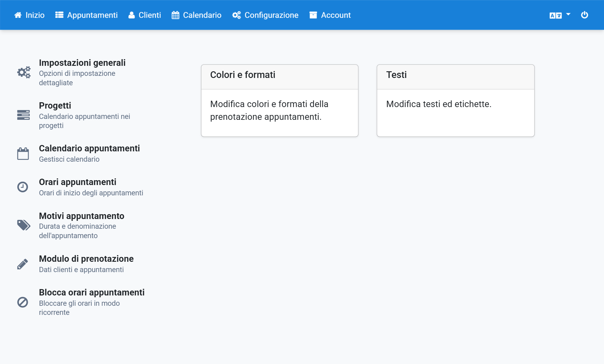Image resolution: width=604 pixels, height=364 pixels.
Task: Open the language translation dropdown
Action: click(560, 15)
